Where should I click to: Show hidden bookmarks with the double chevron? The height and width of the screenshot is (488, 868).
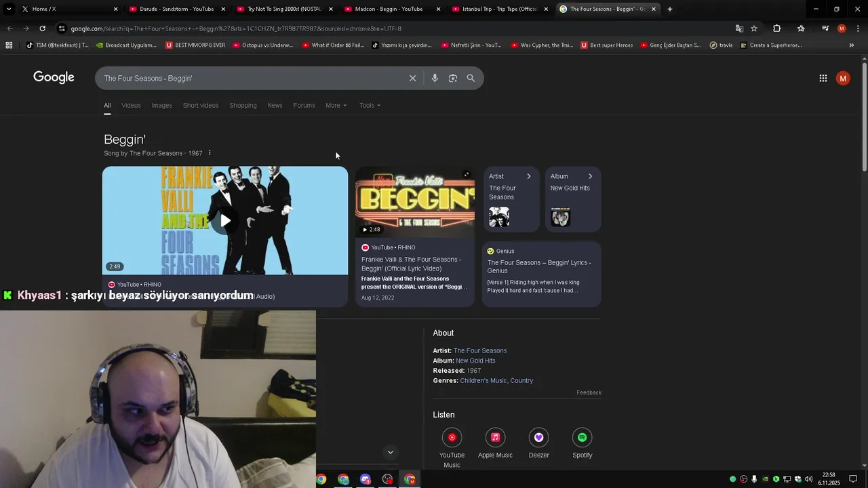(x=852, y=45)
